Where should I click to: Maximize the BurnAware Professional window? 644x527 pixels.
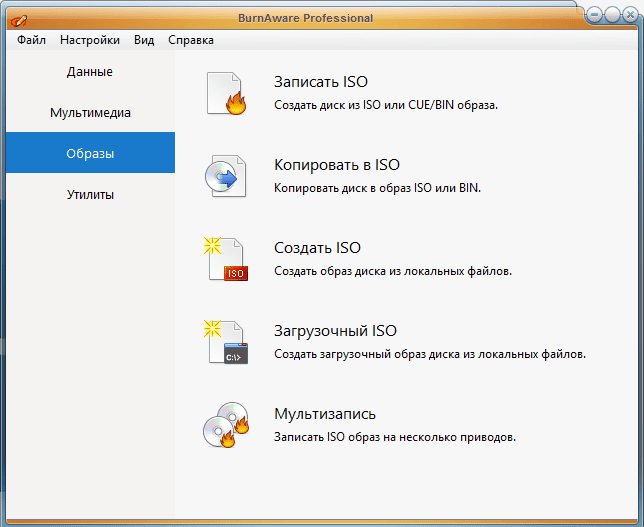click(612, 15)
